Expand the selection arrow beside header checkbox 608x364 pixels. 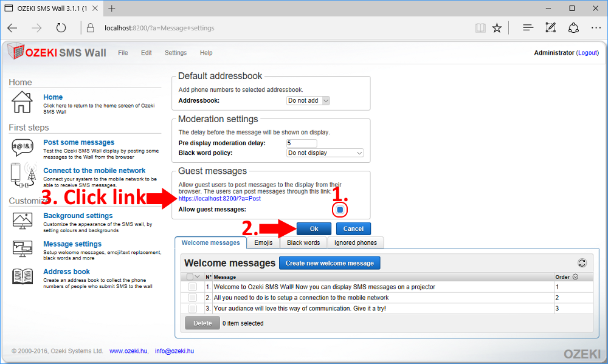198,276
